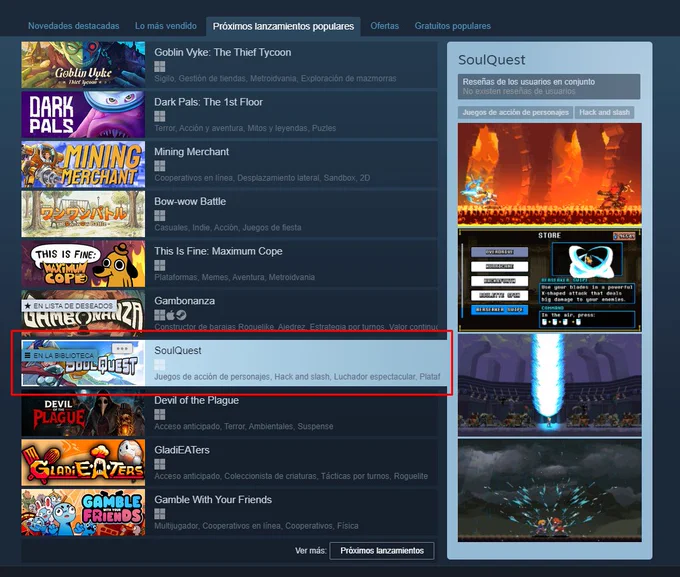Click Gamble With Your Friends title
680x577 pixels.
pos(213,500)
